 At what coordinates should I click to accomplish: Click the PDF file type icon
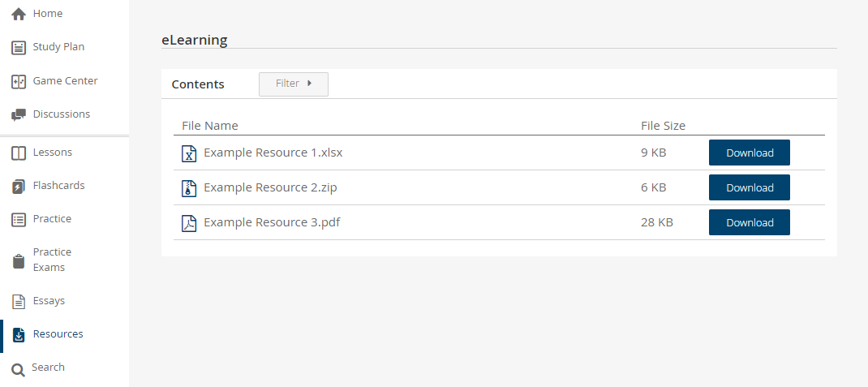click(x=189, y=223)
